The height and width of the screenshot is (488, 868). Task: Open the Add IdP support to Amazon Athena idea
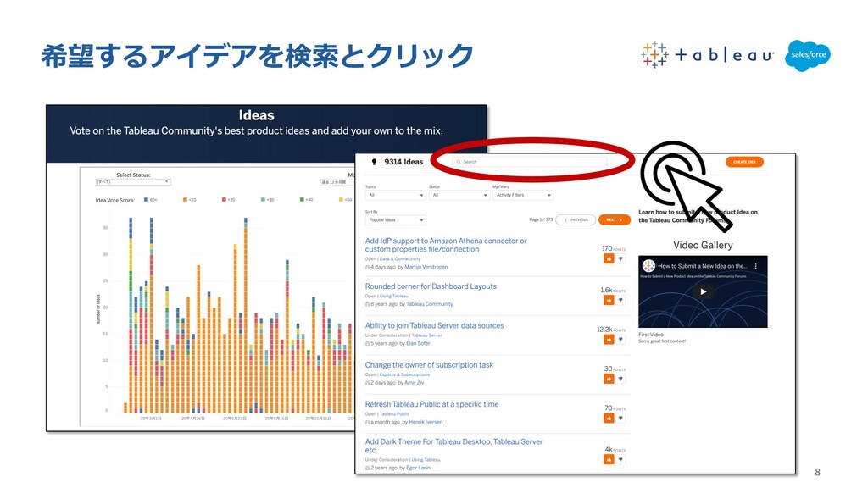(x=446, y=245)
